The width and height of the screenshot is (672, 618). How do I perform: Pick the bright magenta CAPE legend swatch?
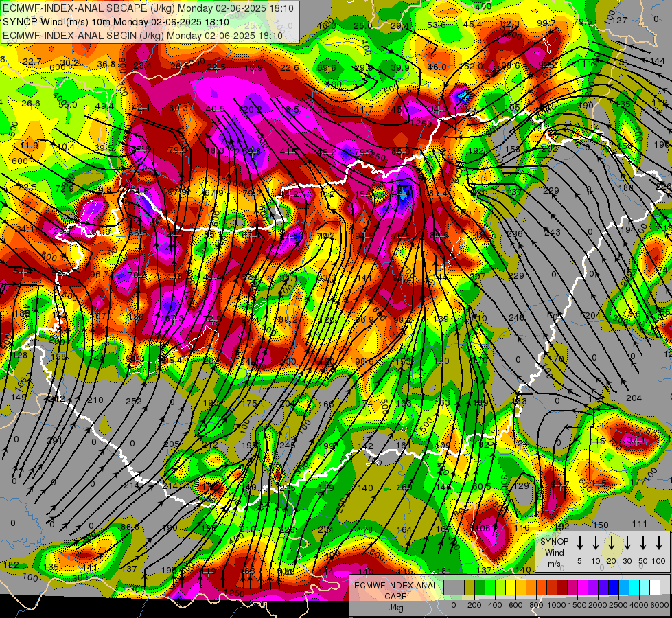pos(583,588)
